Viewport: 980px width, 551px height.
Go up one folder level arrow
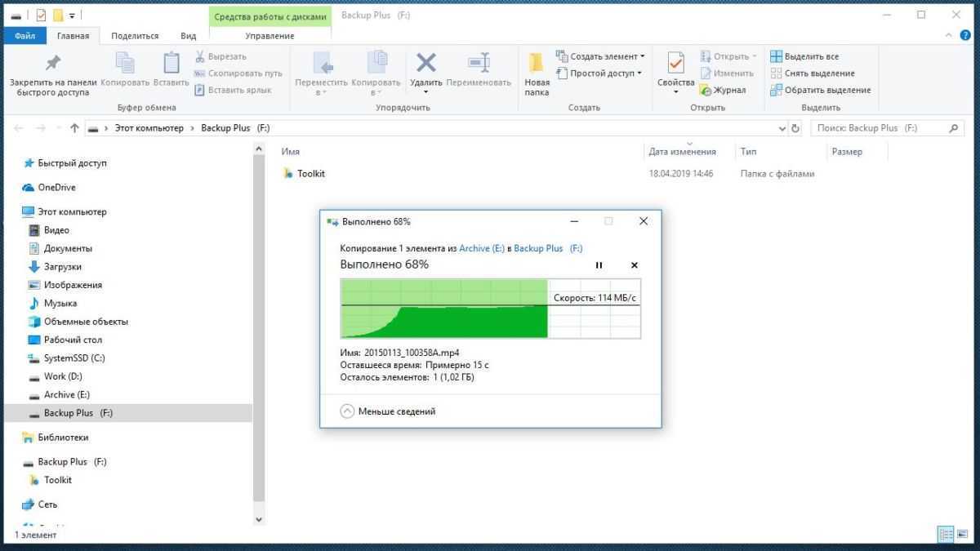click(74, 128)
